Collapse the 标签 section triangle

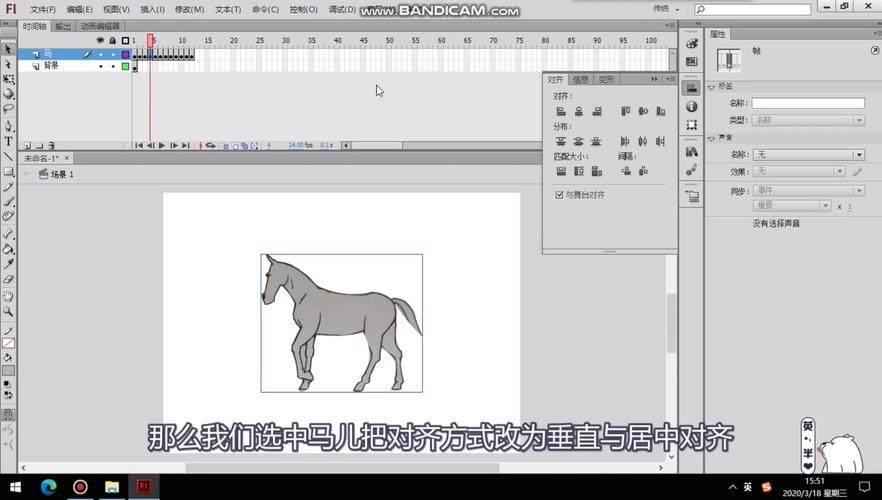click(712, 87)
